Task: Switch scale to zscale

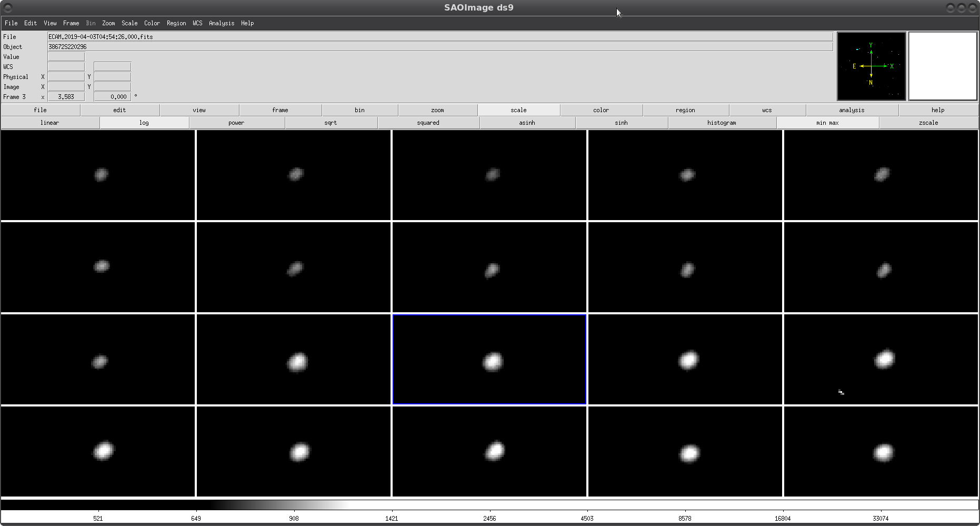Action: tap(928, 123)
